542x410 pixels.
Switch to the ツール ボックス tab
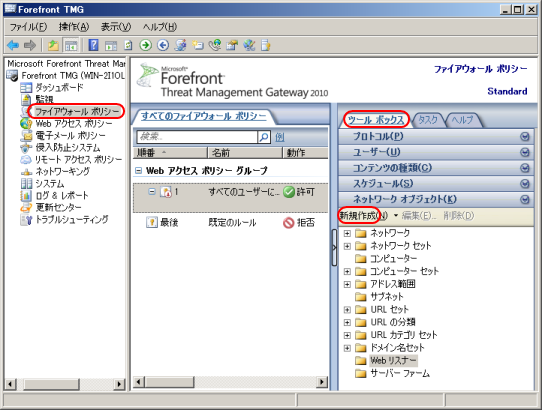(x=376, y=120)
